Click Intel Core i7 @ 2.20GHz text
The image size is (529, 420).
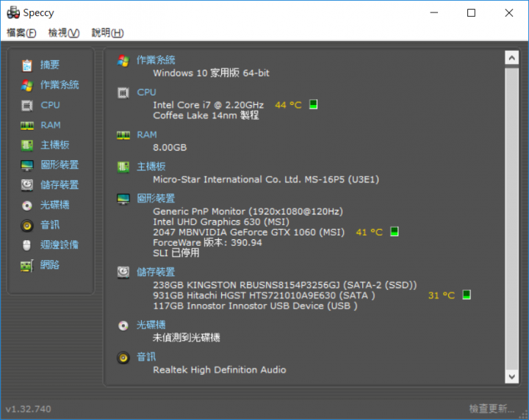(209, 105)
